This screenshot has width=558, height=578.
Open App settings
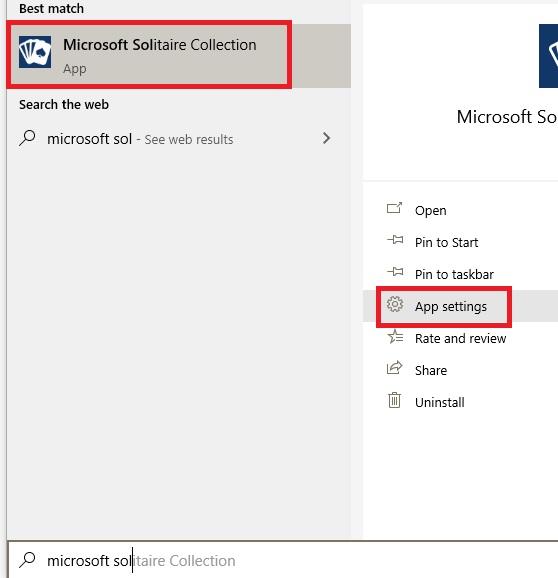pyautogui.click(x=460, y=306)
